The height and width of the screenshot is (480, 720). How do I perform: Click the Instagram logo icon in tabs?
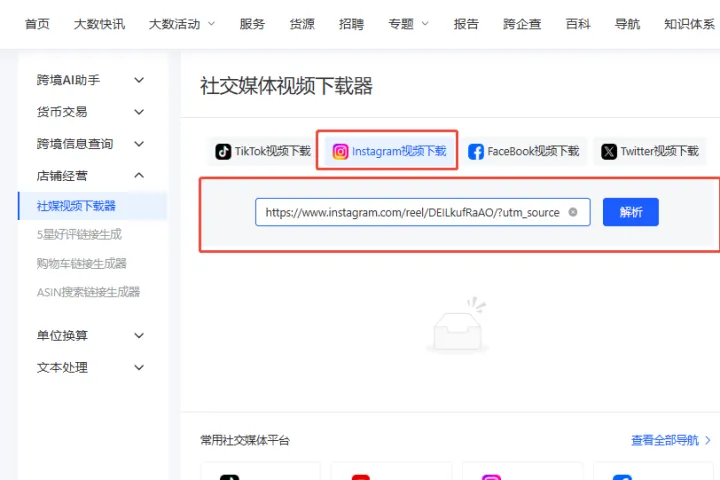(x=340, y=152)
